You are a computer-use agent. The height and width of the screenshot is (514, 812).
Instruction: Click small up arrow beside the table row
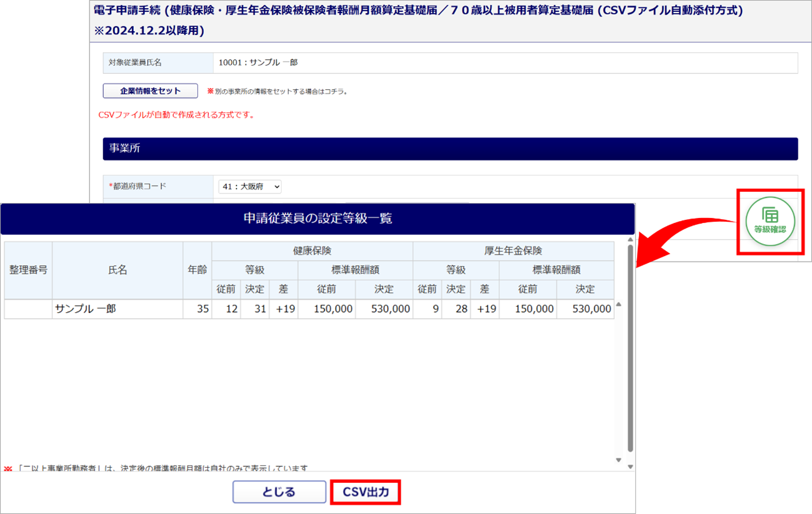[x=619, y=305]
